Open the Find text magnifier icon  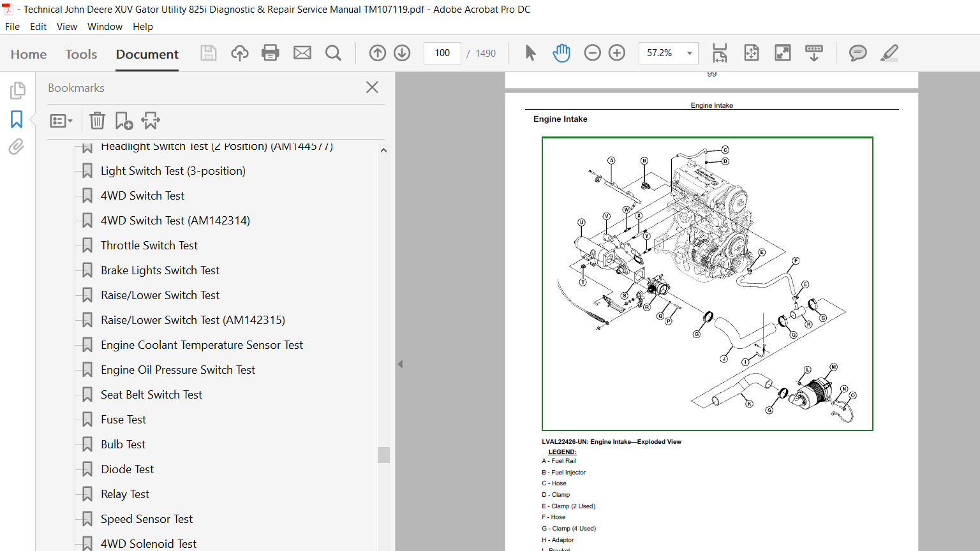point(333,53)
